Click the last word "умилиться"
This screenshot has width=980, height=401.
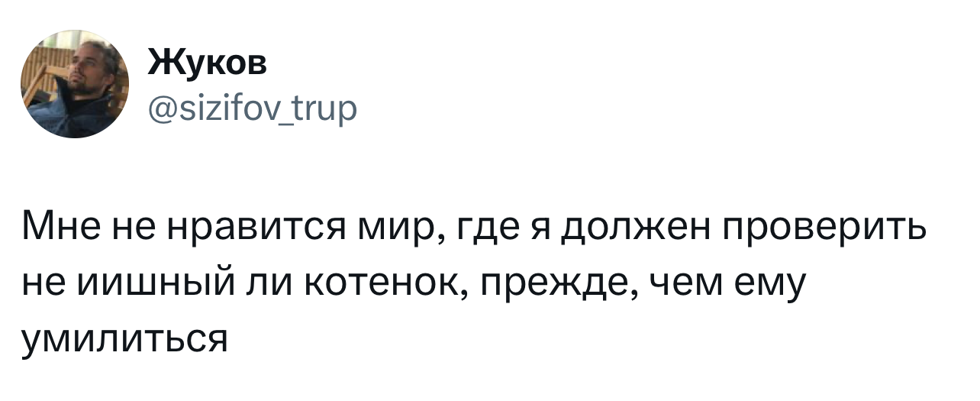[126, 338]
